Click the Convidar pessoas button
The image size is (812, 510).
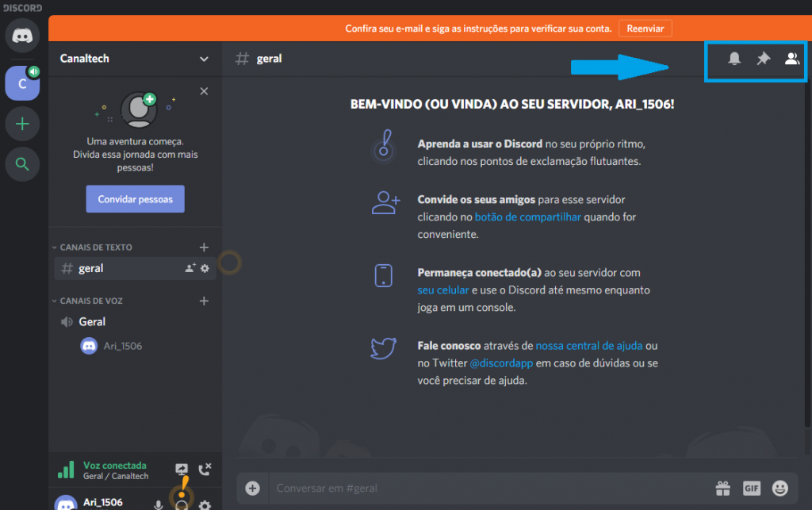point(135,199)
